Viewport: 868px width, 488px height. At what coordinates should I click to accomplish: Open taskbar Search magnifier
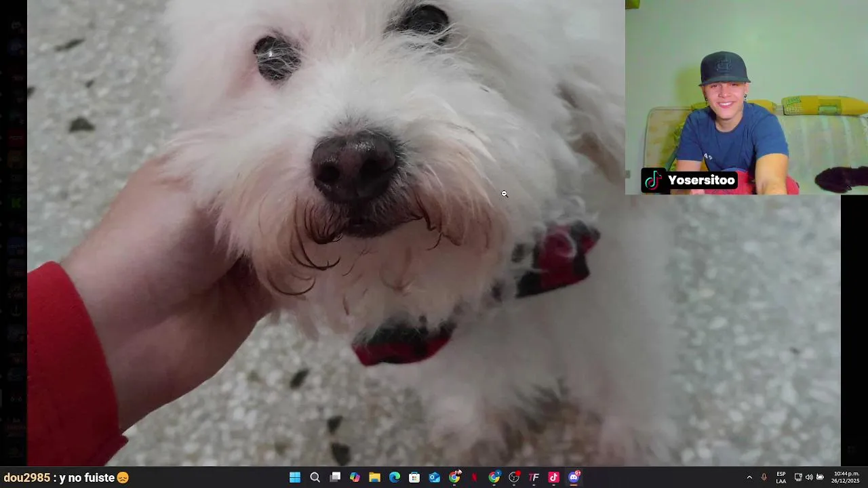(315, 477)
